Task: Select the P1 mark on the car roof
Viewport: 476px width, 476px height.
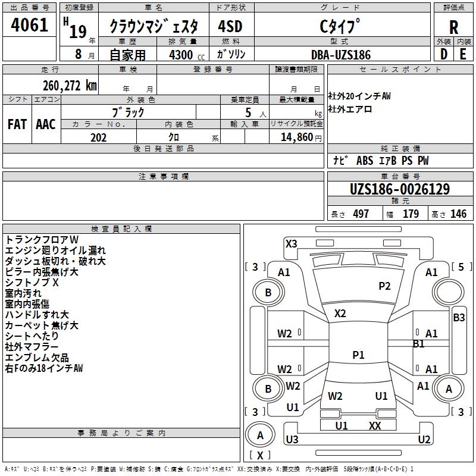Action: [x=358, y=355]
